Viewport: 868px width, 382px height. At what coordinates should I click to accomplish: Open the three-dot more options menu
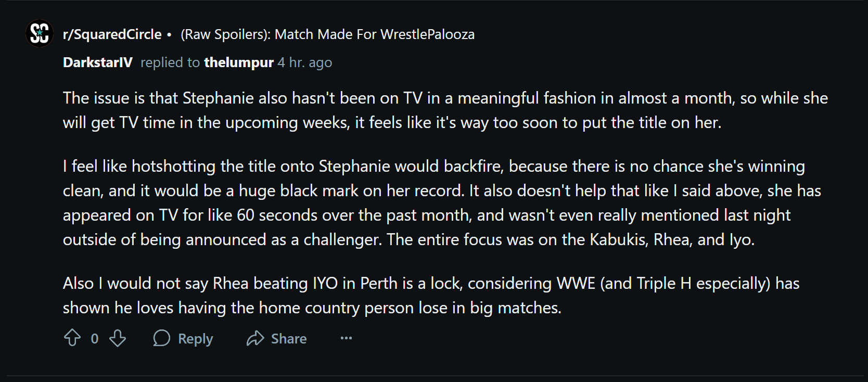346,338
